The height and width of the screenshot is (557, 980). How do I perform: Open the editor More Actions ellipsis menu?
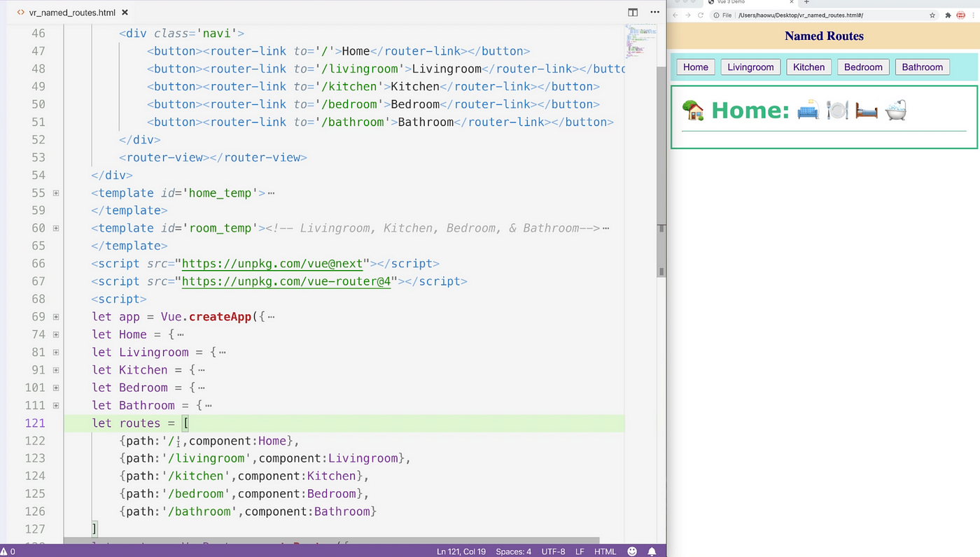pyautogui.click(x=654, y=13)
